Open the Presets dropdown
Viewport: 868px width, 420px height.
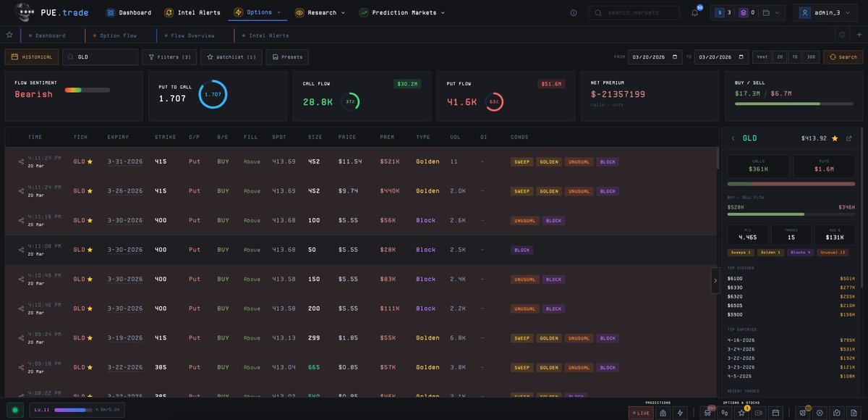(x=287, y=57)
